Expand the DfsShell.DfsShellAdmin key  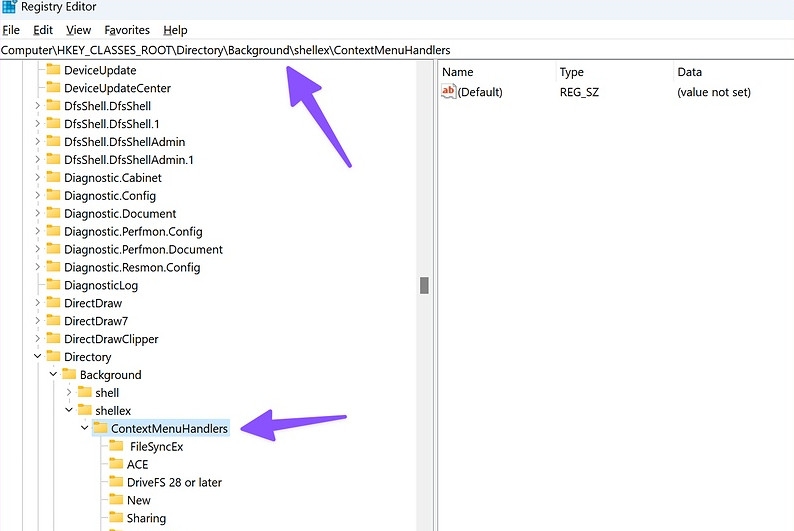coord(37,142)
